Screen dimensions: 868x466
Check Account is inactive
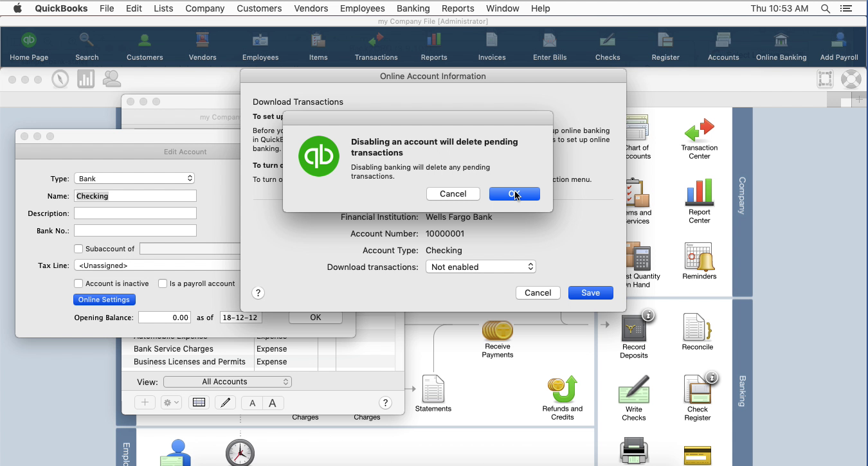pyautogui.click(x=78, y=283)
